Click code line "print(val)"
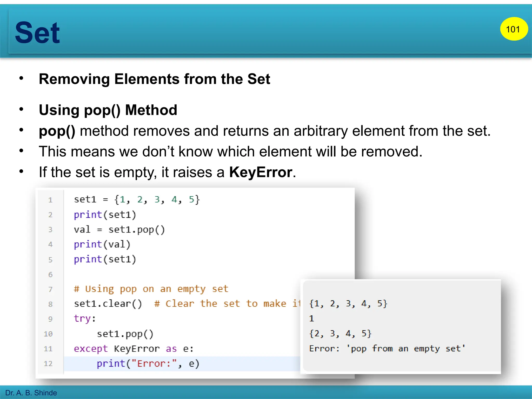The image size is (532, 399). [102, 244]
